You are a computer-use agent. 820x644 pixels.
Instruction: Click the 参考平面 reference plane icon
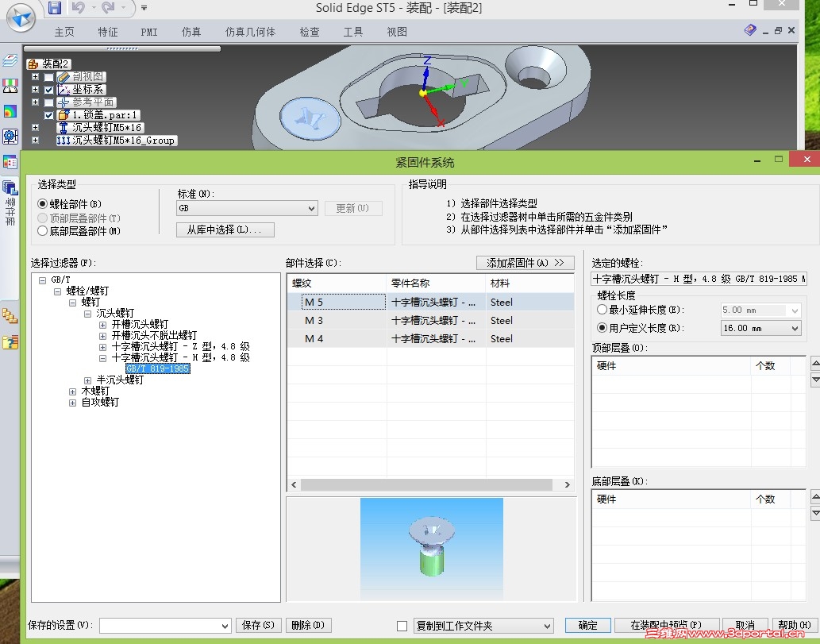[x=64, y=102]
